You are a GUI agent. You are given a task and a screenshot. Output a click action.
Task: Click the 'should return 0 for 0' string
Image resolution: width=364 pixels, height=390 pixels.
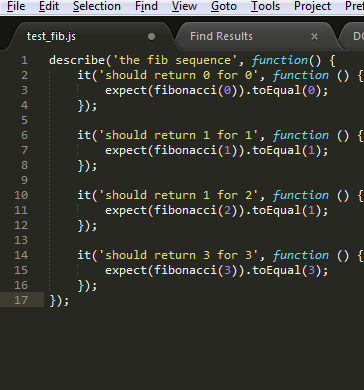(182, 75)
